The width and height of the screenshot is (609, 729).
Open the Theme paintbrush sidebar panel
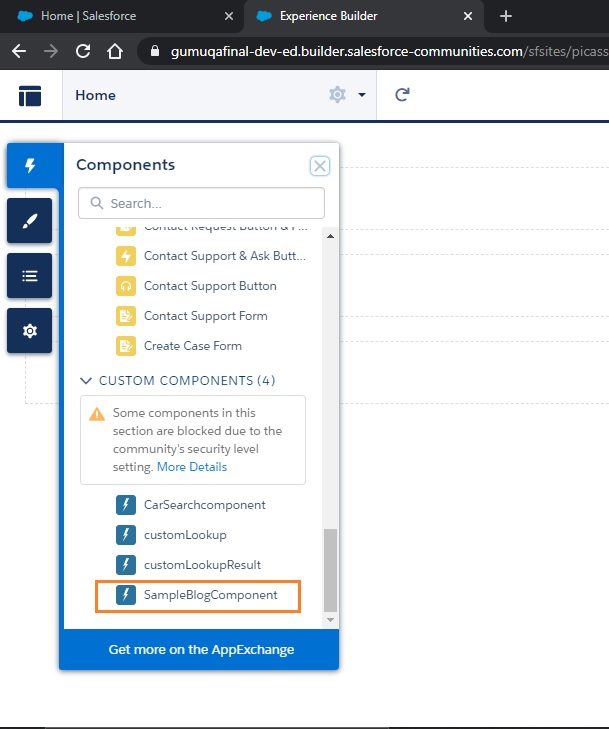(x=29, y=220)
